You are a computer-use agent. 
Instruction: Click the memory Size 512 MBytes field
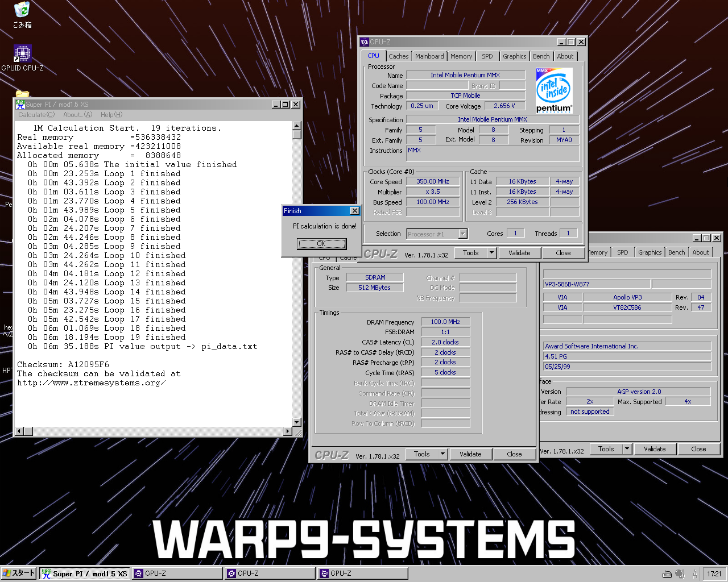coord(375,288)
